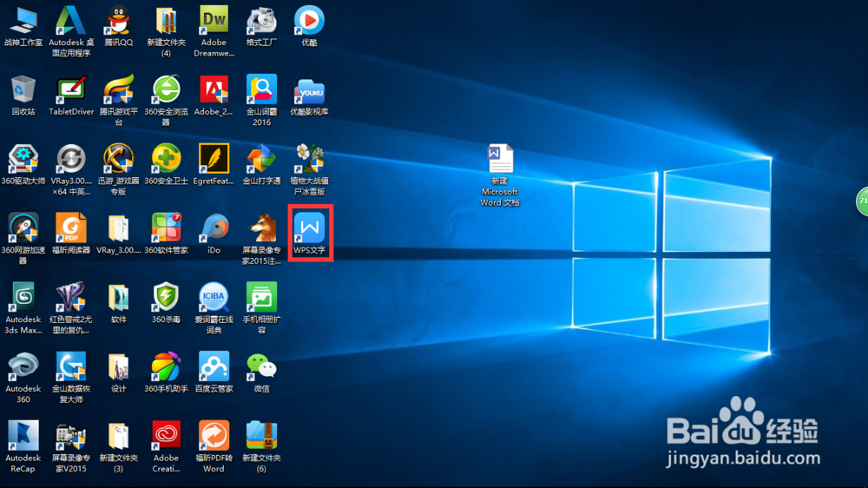Open the 设计 folder

tap(118, 367)
